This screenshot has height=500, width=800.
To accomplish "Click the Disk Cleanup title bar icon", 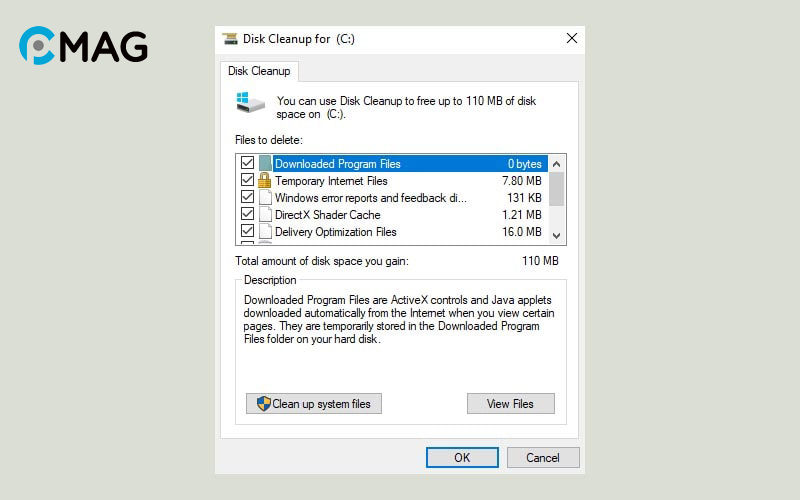I will (230, 39).
